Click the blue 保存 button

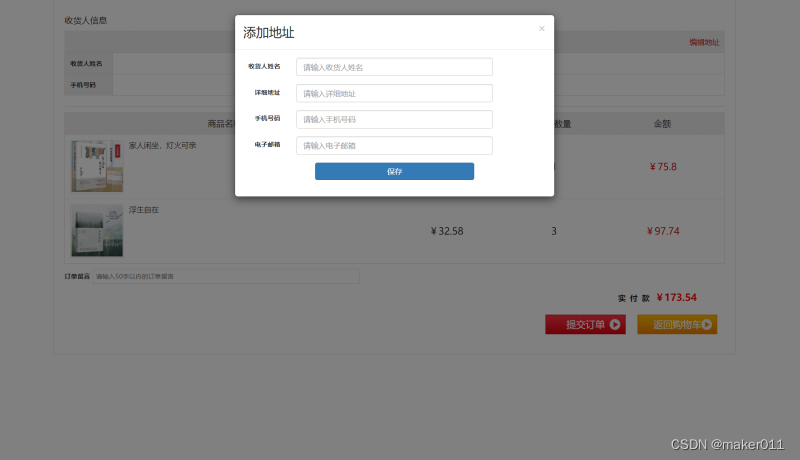point(394,171)
